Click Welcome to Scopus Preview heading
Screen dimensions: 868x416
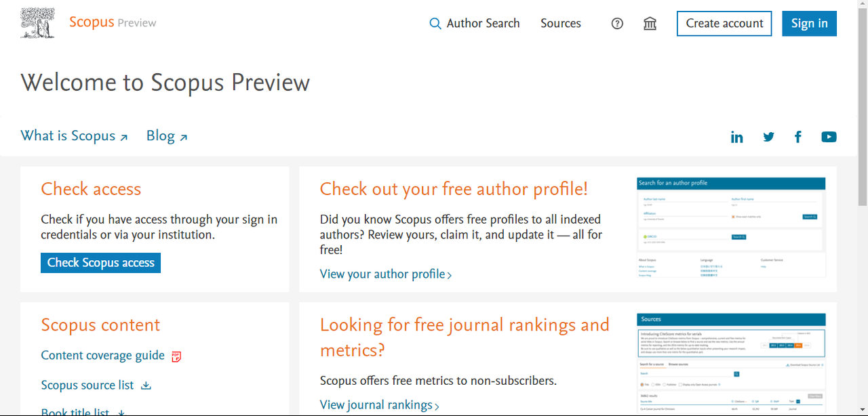tap(165, 83)
